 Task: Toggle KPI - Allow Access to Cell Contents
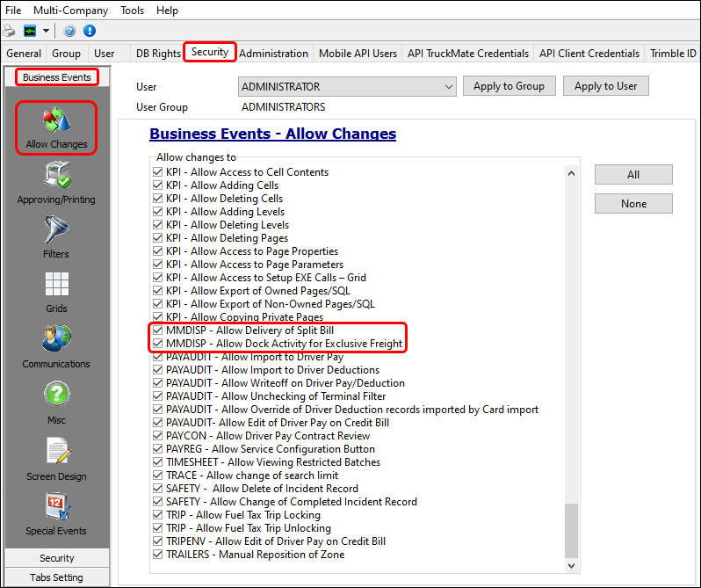157,172
